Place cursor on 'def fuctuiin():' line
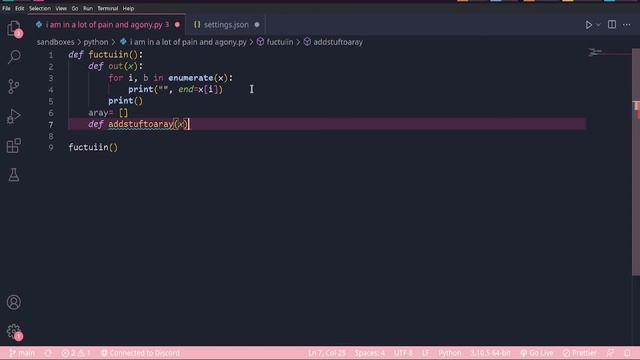The image size is (640, 360). (x=106, y=55)
